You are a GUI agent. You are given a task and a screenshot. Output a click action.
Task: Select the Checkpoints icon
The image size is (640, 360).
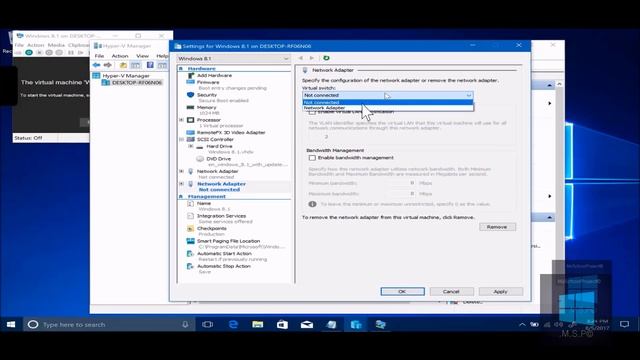coord(190,229)
